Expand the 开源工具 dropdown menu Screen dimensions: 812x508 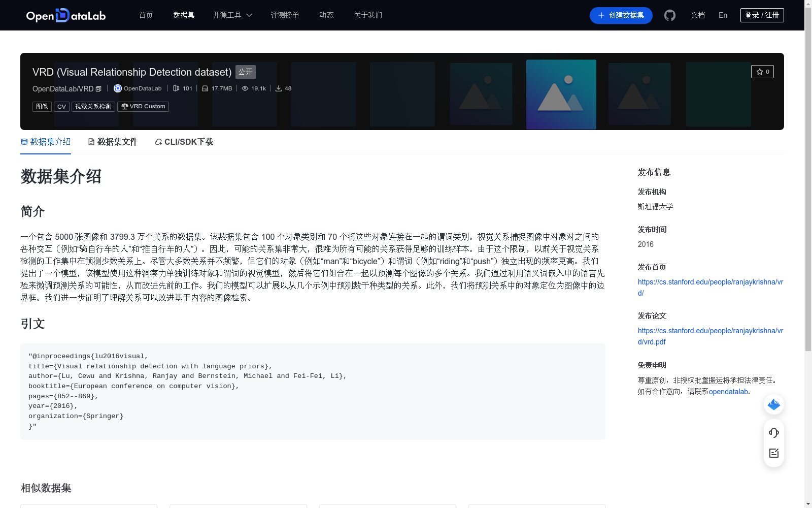click(x=232, y=15)
